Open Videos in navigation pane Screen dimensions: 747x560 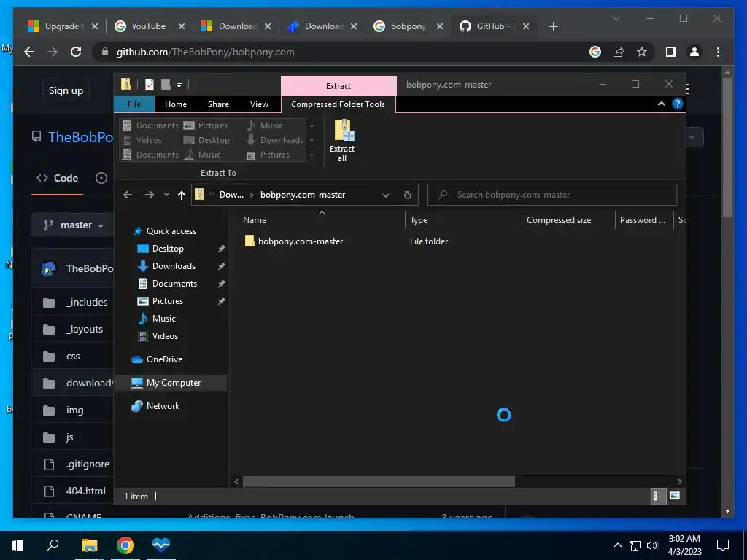(165, 336)
